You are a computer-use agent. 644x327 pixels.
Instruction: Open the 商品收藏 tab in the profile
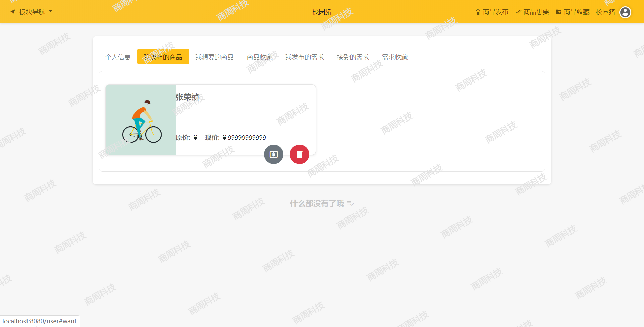pyautogui.click(x=260, y=57)
